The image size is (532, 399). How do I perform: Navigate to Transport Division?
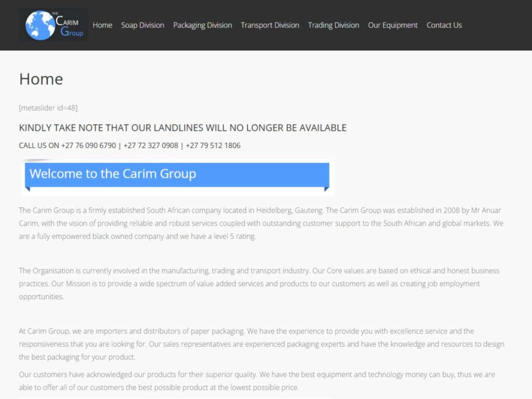click(x=270, y=25)
